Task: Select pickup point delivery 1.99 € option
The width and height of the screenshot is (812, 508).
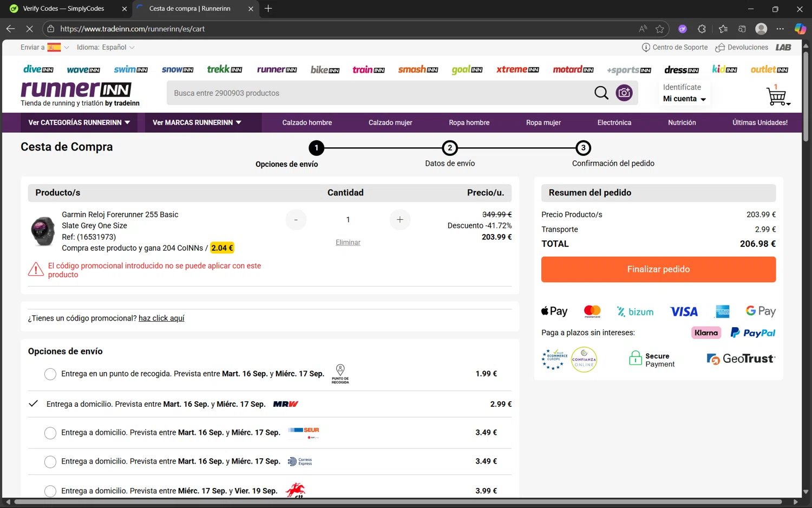Action: 50,374
